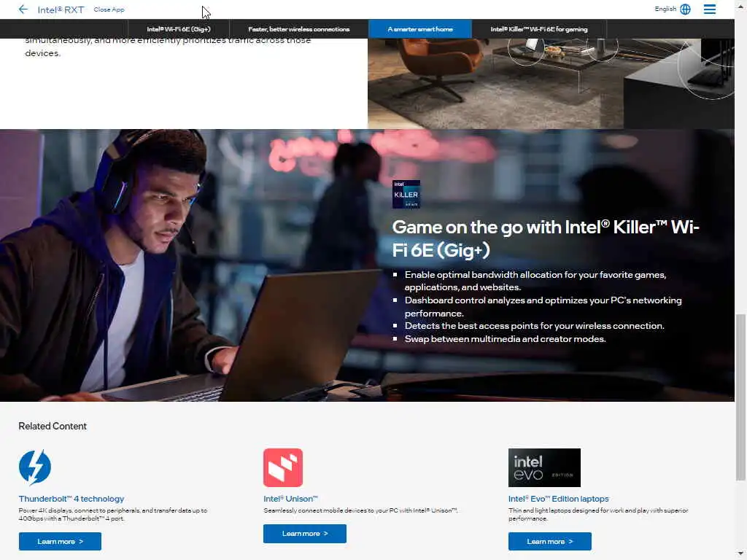
Task: Click 'Detects the best access points' bullet
Action: point(534,326)
